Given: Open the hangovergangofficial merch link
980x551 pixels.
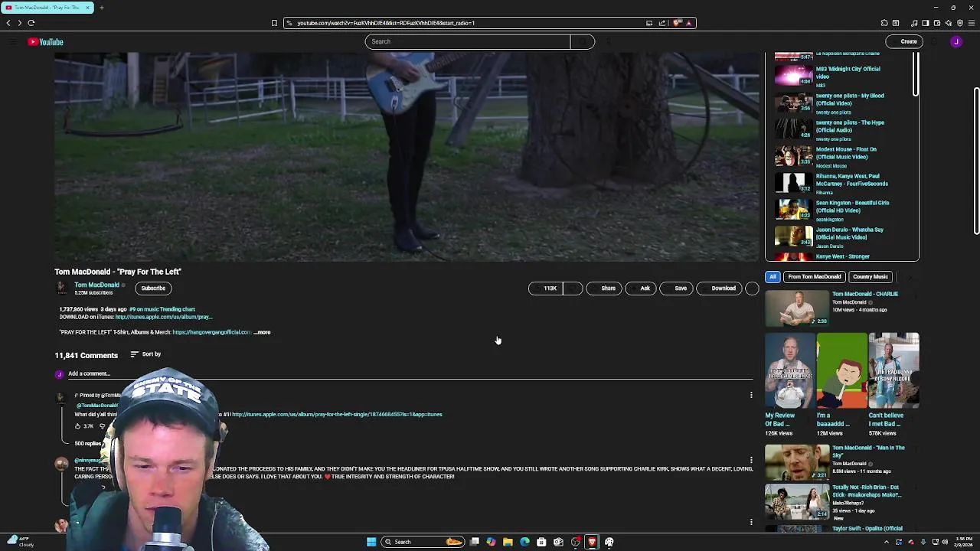Looking at the screenshot, I should point(211,332).
